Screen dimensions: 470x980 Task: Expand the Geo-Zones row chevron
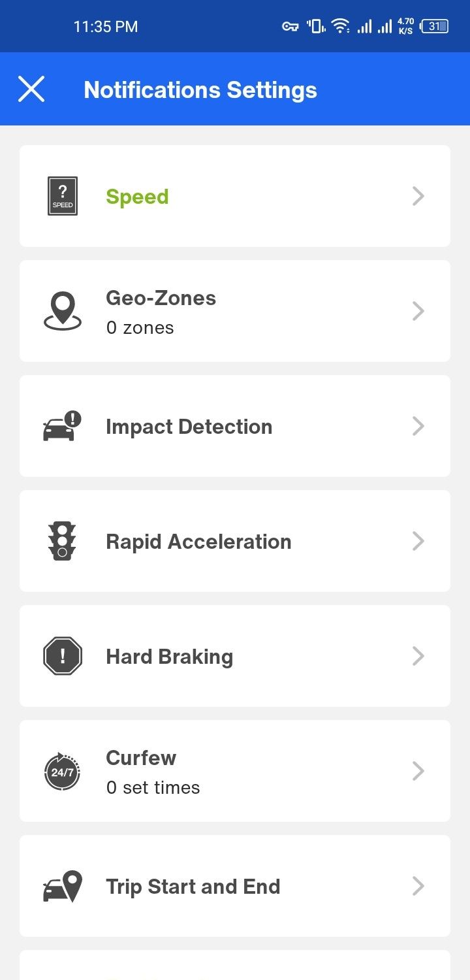418,311
